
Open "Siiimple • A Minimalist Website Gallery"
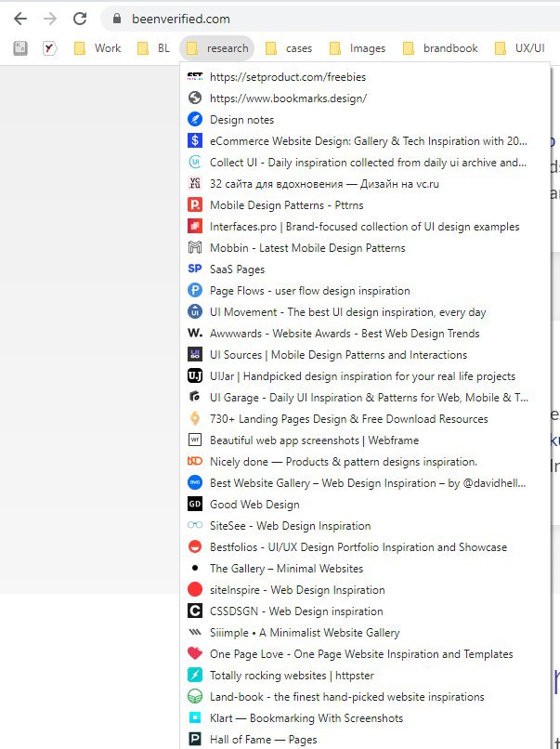tap(365, 633)
